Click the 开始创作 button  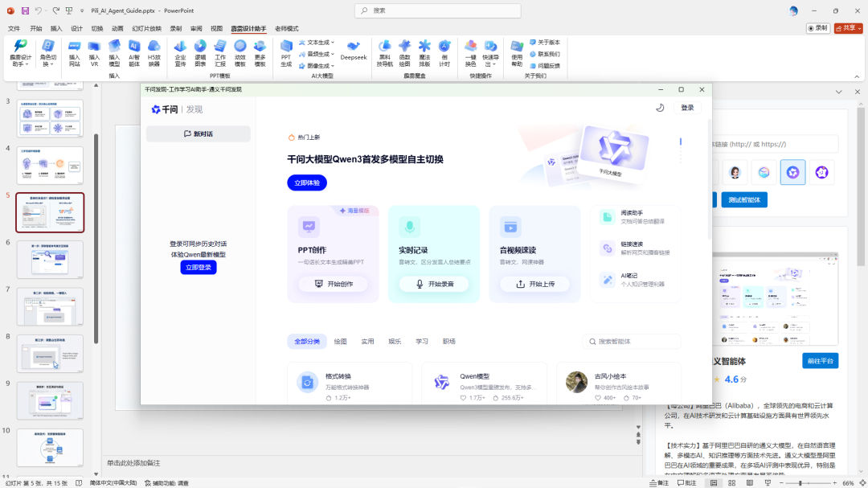(x=334, y=284)
